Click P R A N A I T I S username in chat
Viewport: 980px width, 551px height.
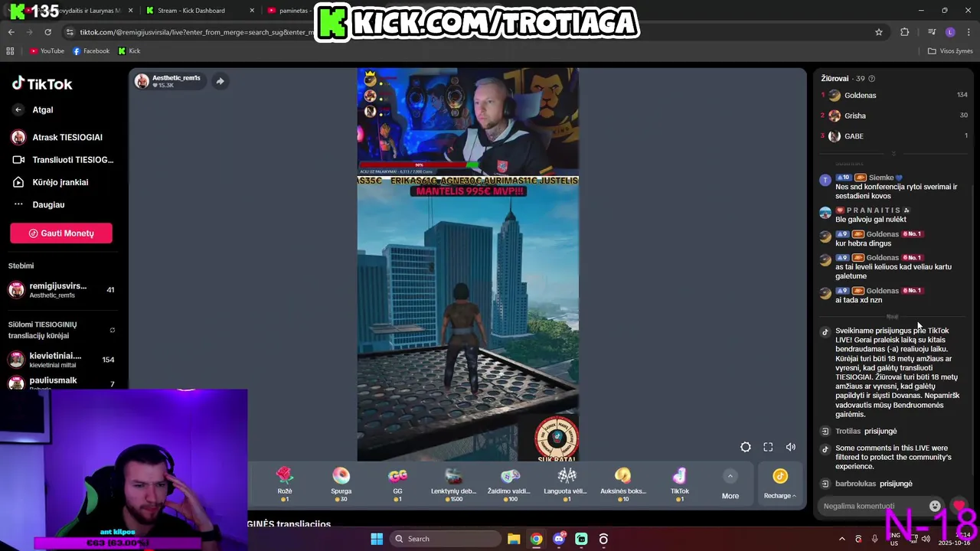[x=874, y=210]
